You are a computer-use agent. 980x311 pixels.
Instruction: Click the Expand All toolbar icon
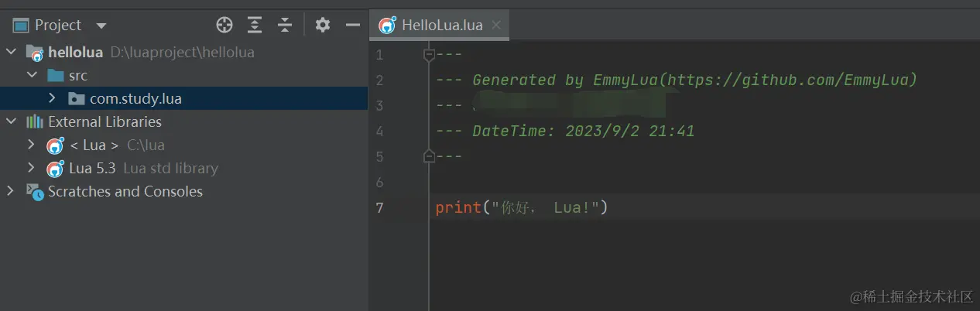click(x=255, y=26)
